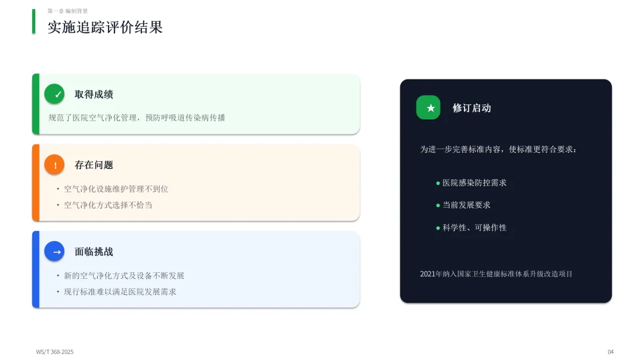Click the green bullet before 医院感染防控需求
The height and width of the screenshot is (363, 644).
pyautogui.click(x=438, y=183)
